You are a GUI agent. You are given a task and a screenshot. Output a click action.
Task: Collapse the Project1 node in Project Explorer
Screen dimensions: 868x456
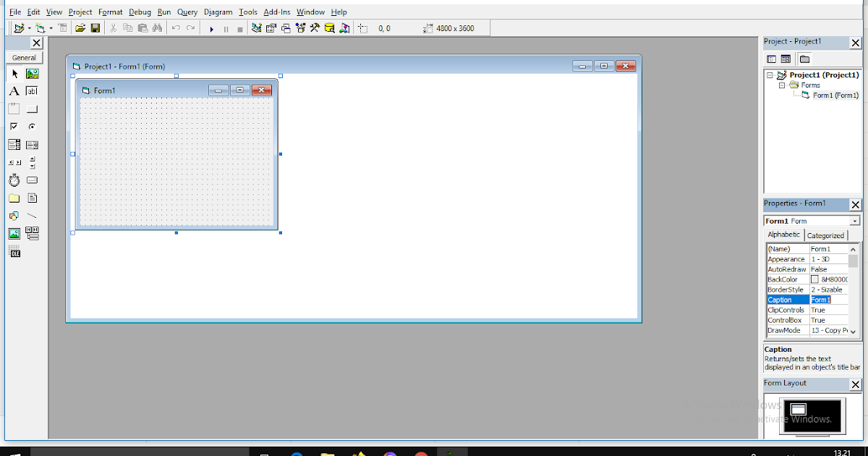click(770, 75)
